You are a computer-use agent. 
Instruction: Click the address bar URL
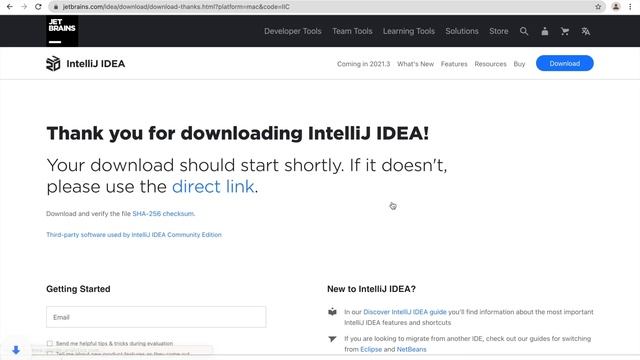(176, 7)
